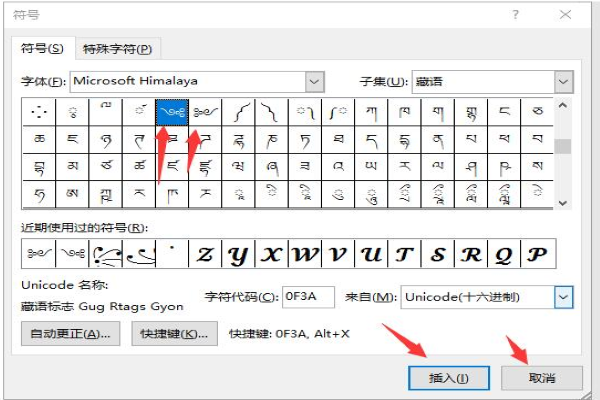Choose script letter W in recent symbols

[306, 254]
